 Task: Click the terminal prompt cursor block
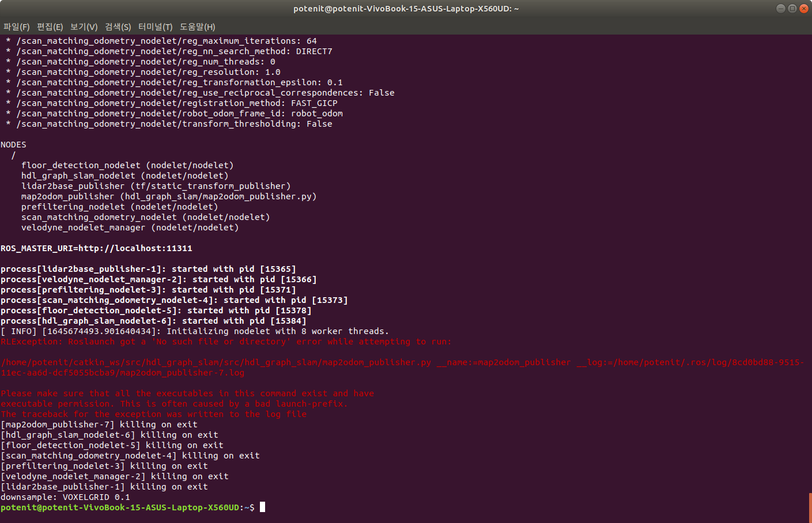click(x=262, y=507)
